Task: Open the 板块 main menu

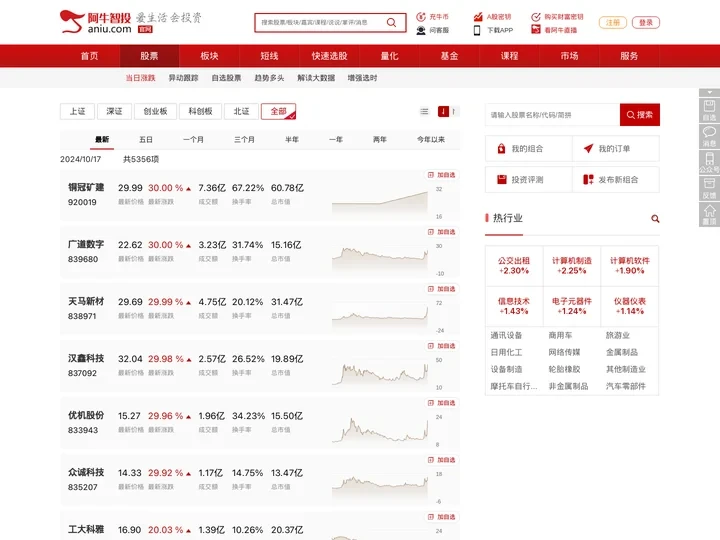Action: click(209, 56)
